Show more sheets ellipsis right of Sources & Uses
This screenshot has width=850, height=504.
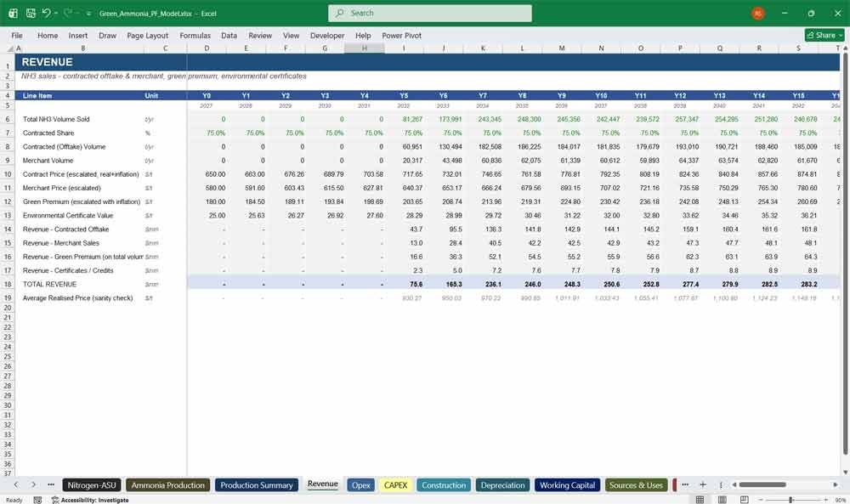(x=685, y=484)
